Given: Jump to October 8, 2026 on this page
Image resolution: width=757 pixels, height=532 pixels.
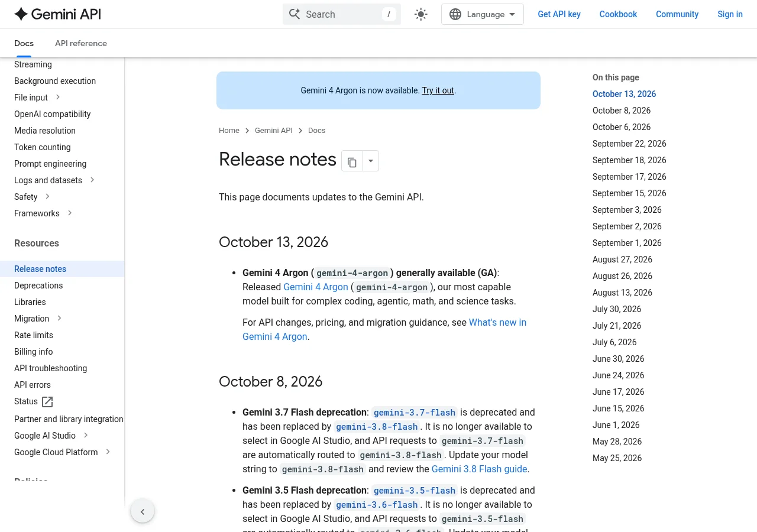Looking at the screenshot, I should pos(622,111).
